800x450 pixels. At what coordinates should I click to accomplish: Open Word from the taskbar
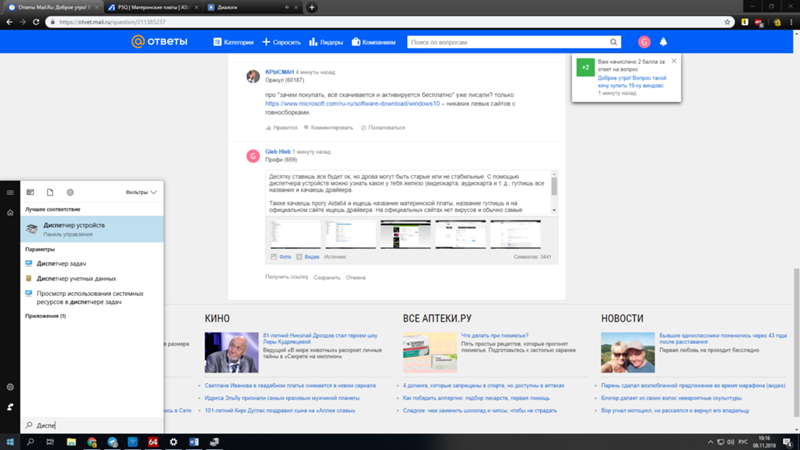(194, 442)
